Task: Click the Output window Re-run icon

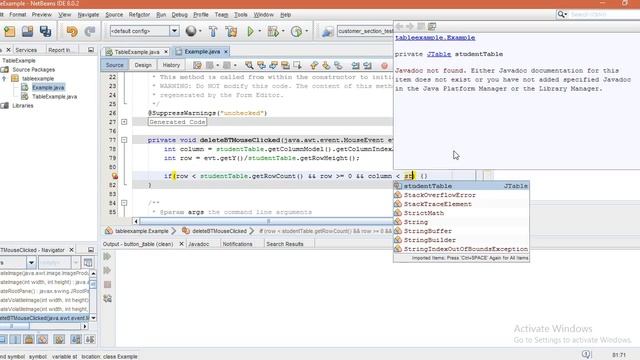Action: pyautogui.click(x=107, y=256)
